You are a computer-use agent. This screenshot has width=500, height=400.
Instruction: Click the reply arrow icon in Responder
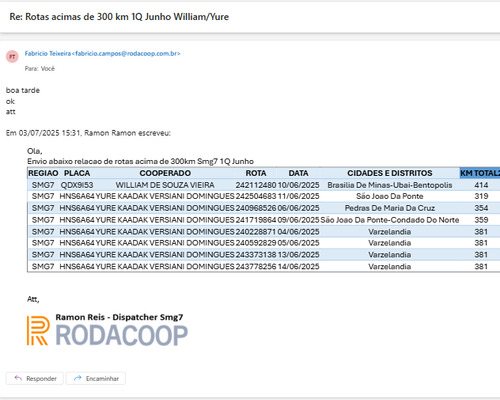pyautogui.click(x=18, y=378)
